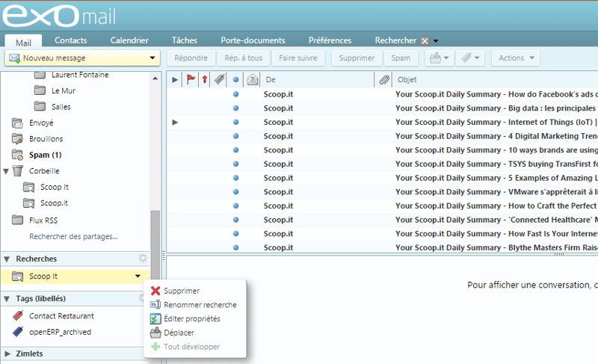Select the Scoop.it search folder under Corbeille
Viewport: 598px width, 364px height.
pyautogui.click(x=54, y=203)
